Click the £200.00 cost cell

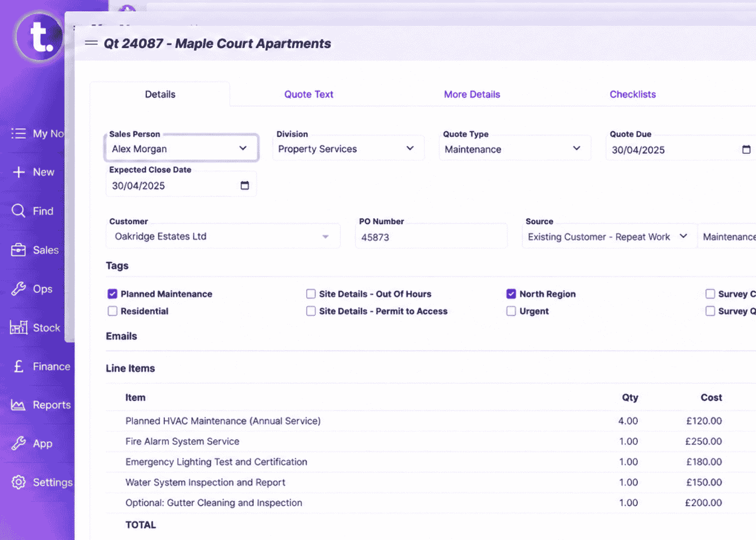tap(704, 503)
